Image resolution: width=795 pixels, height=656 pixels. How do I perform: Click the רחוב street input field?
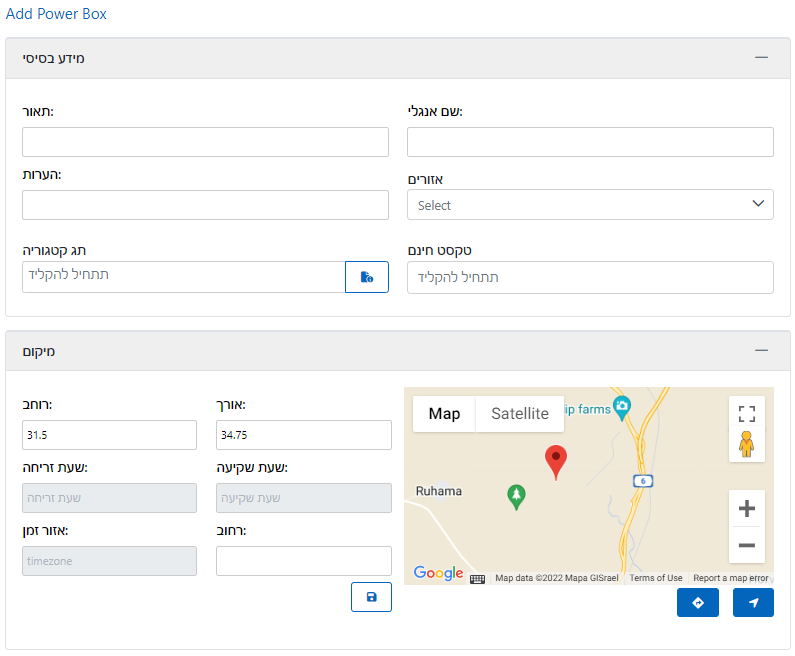point(303,561)
